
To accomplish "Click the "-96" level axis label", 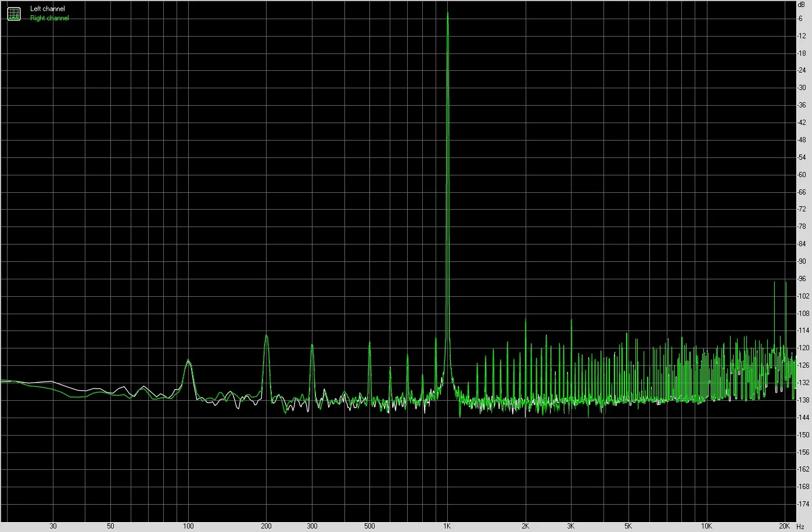I will click(x=802, y=279).
